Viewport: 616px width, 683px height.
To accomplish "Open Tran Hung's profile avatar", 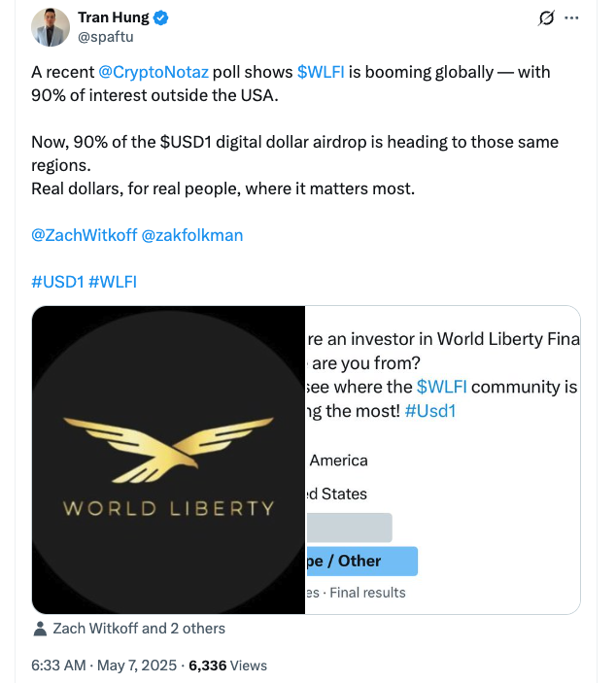I will (x=50, y=27).
